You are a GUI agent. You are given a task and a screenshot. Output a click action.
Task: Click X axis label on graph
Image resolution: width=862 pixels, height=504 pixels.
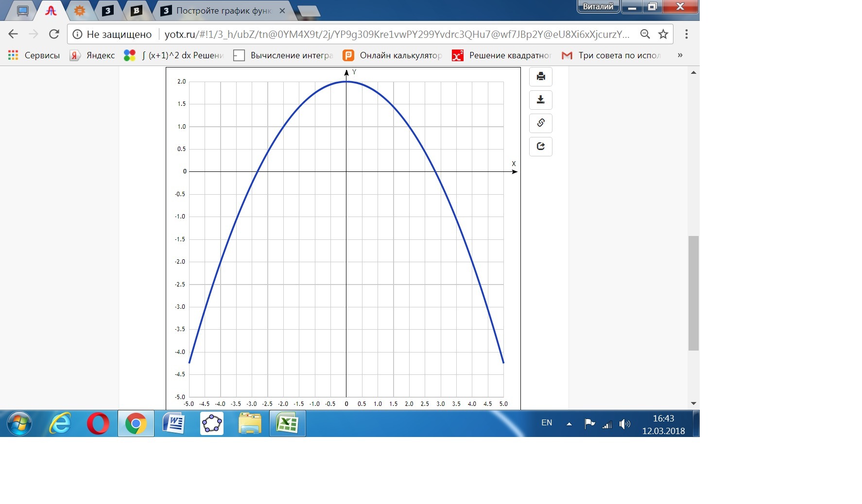coord(514,164)
